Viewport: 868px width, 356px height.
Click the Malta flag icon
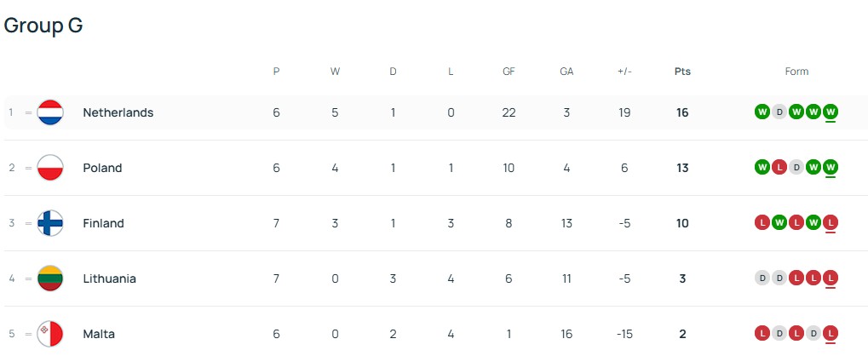coord(50,333)
